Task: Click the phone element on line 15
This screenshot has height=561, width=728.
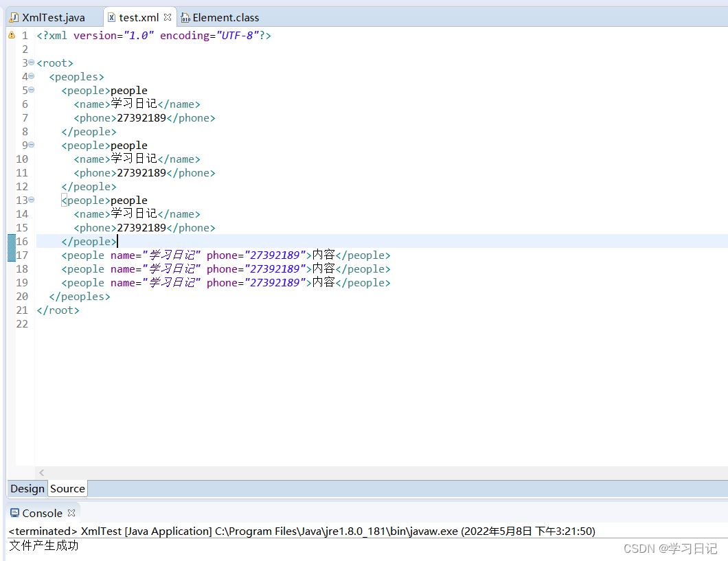Action: pos(144,228)
